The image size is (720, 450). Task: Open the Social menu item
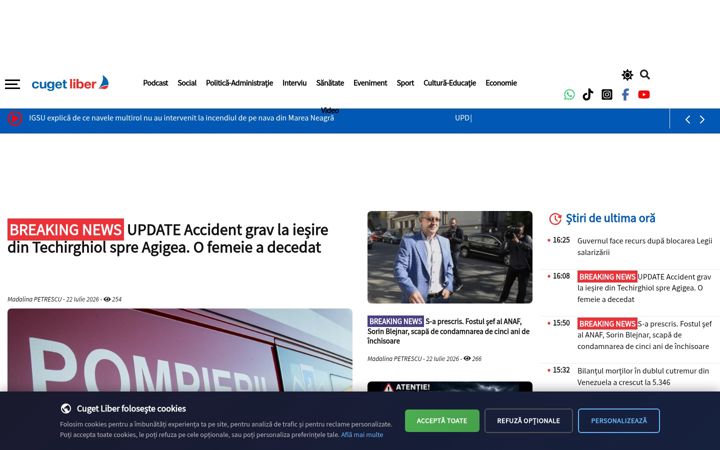click(x=187, y=83)
